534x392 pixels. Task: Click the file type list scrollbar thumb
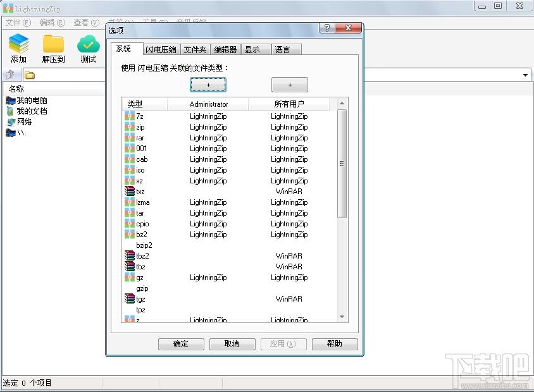pyautogui.click(x=342, y=164)
